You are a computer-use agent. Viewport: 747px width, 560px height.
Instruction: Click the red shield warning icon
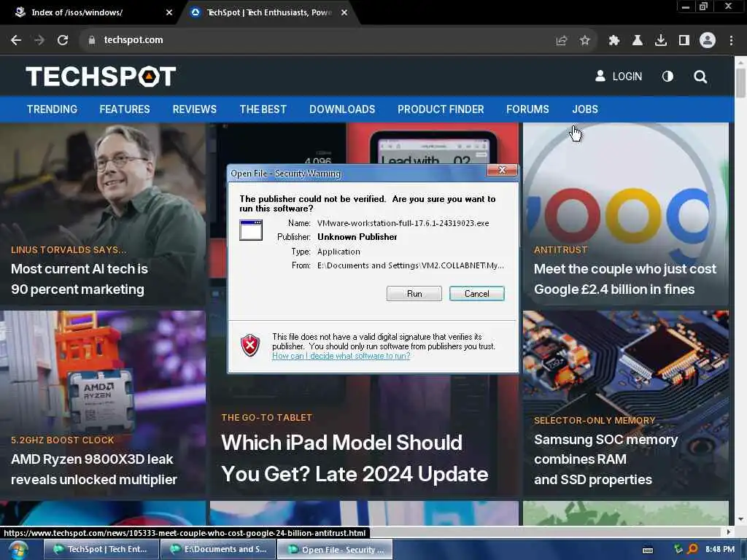click(250, 345)
